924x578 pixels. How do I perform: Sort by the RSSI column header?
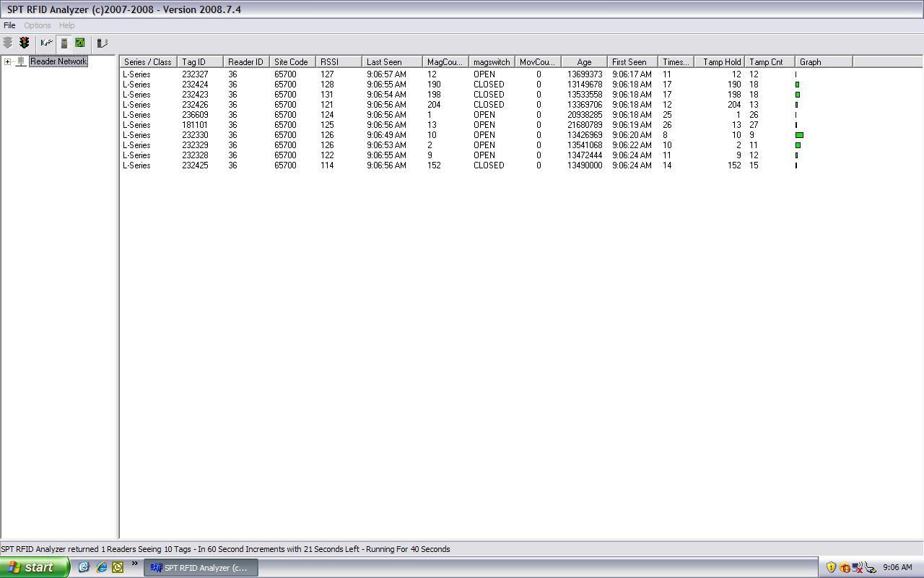339,62
